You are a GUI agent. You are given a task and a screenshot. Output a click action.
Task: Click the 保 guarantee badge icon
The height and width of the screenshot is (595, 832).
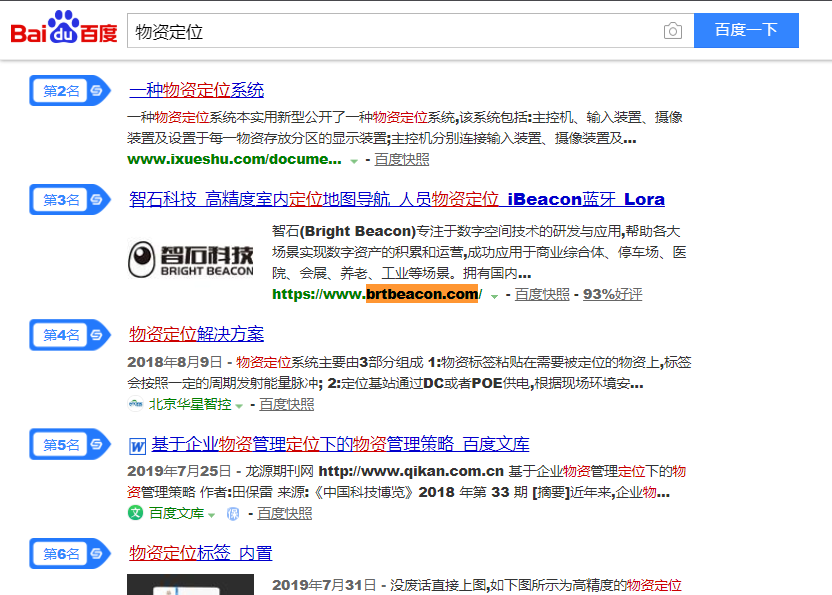click(x=233, y=514)
